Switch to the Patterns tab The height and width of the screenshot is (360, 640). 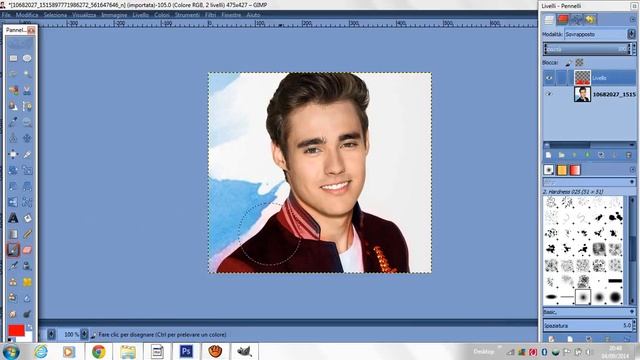[x=562, y=170]
